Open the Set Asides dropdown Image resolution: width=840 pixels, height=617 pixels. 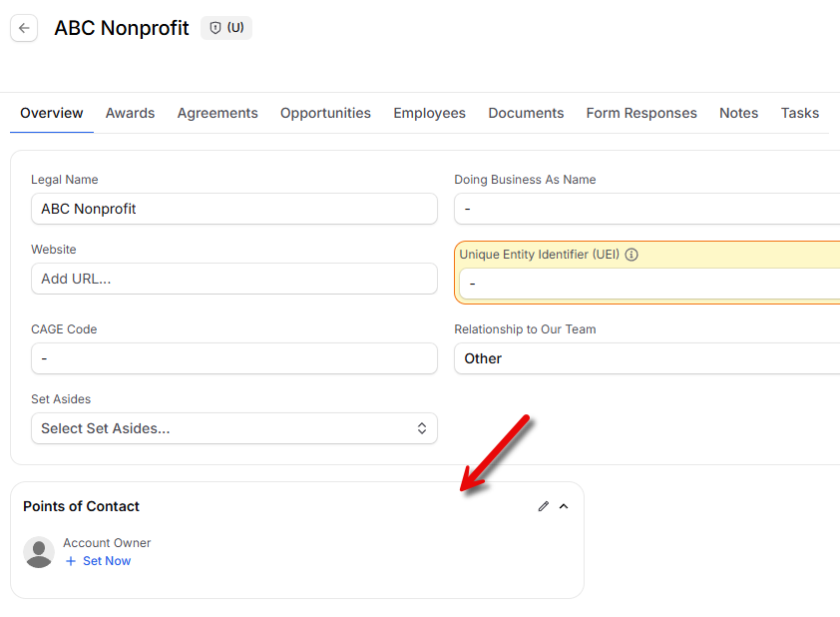(x=234, y=428)
